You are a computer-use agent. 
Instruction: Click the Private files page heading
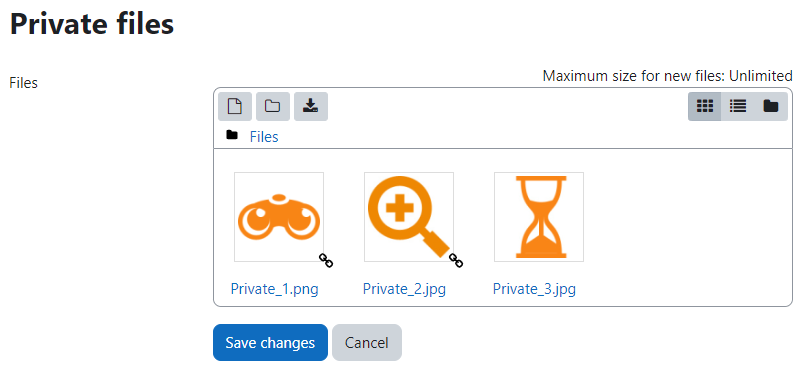click(92, 24)
